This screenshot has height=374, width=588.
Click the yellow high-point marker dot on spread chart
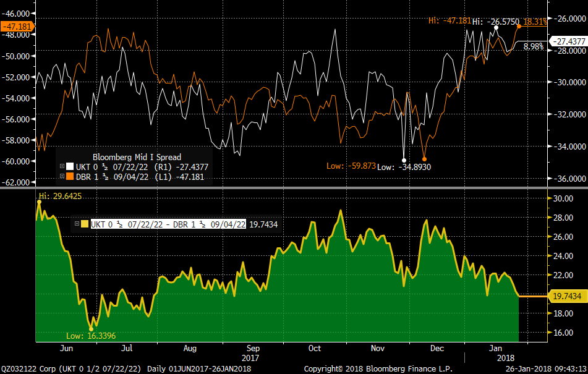[39, 202]
